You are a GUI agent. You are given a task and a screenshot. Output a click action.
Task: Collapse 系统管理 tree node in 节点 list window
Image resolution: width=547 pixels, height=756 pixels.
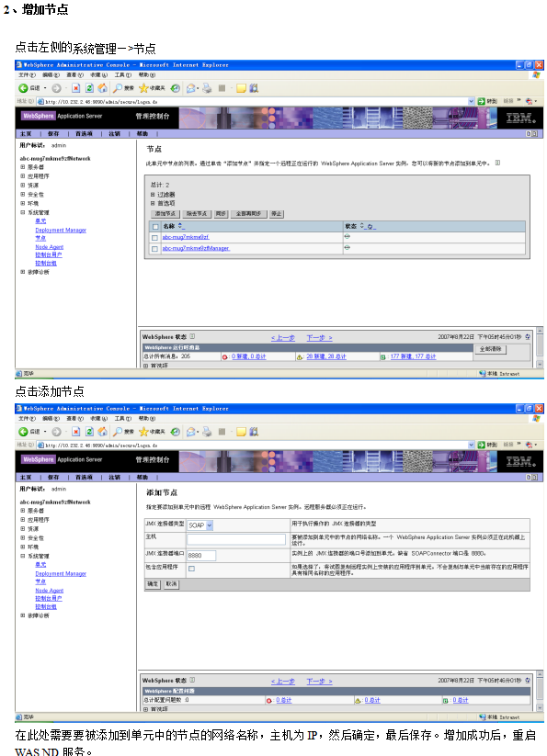tap(23, 212)
